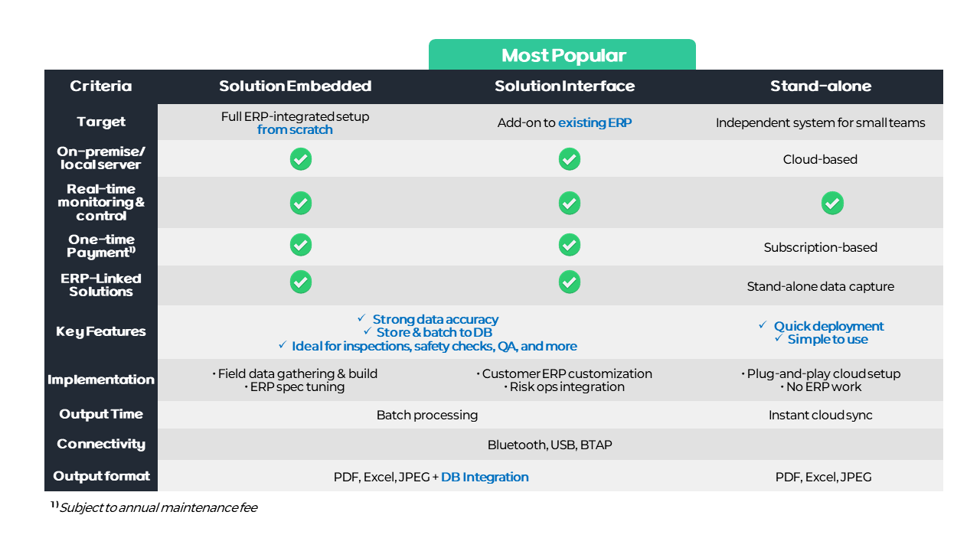Viewport: 980px width, 551px height.
Task: Click the Solution Embedded column header
Action: (295, 86)
